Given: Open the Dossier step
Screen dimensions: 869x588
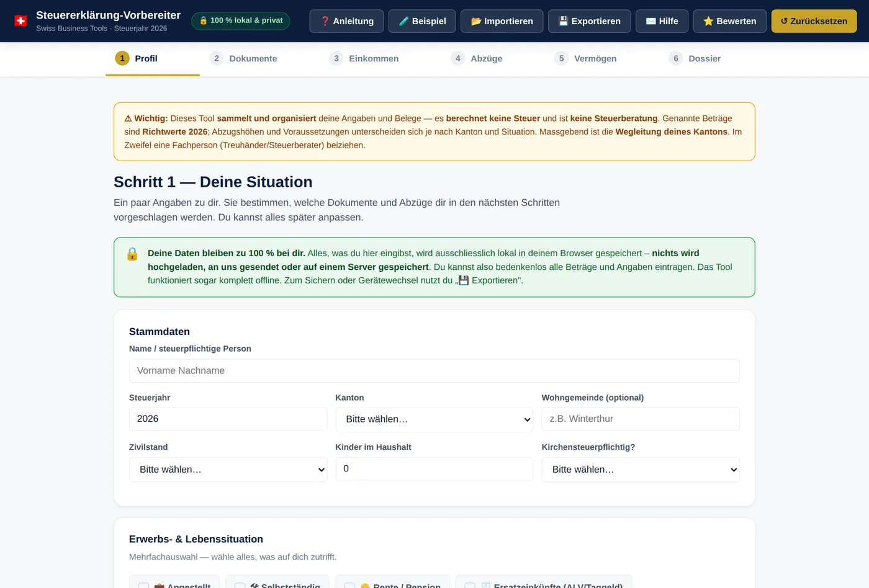Looking at the screenshot, I should (x=695, y=58).
